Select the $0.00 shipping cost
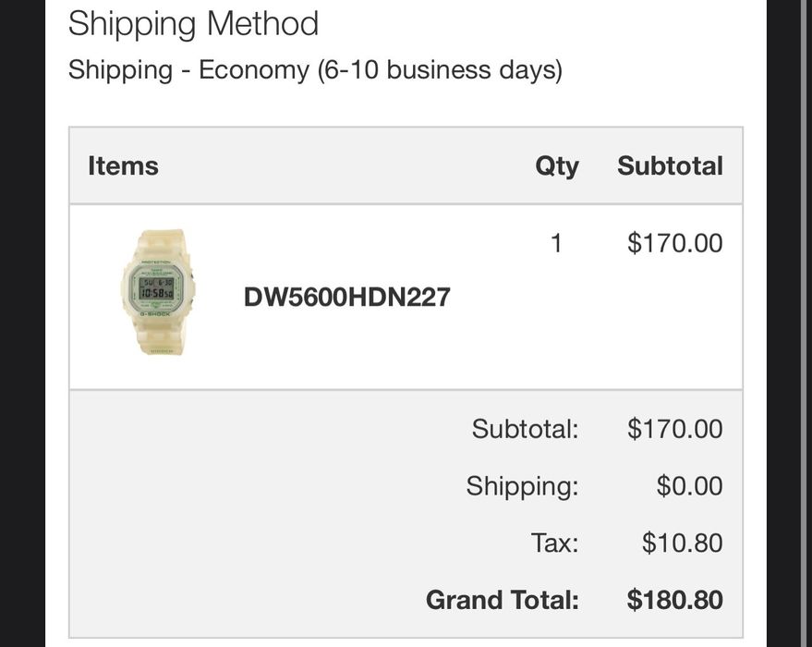The width and height of the screenshot is (812, 647). 690,485
